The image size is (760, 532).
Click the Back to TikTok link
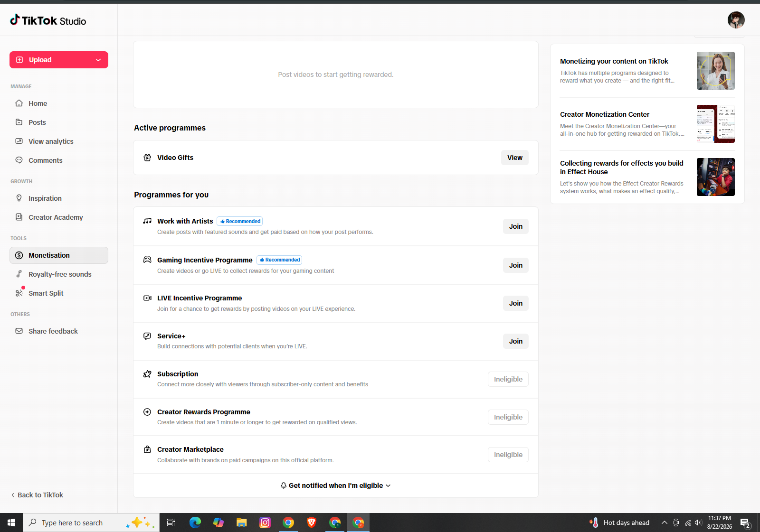coord(37,495)
